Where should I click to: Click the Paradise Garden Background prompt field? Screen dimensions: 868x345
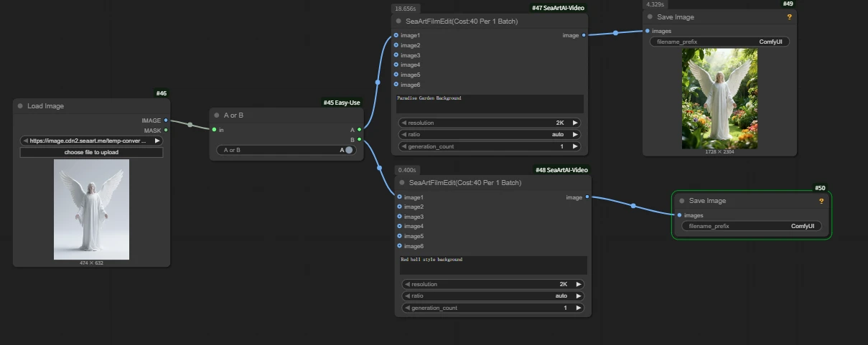tap(489, 103)
